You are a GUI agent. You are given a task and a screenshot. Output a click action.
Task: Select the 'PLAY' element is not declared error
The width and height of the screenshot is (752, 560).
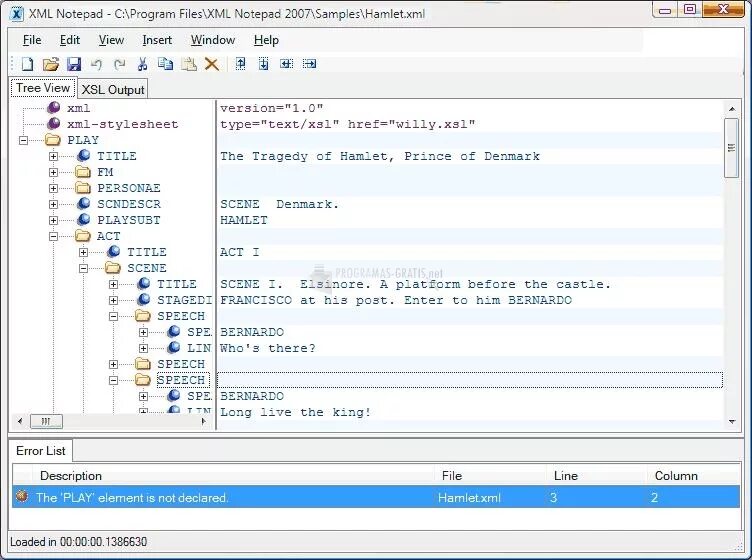point(376,497)
